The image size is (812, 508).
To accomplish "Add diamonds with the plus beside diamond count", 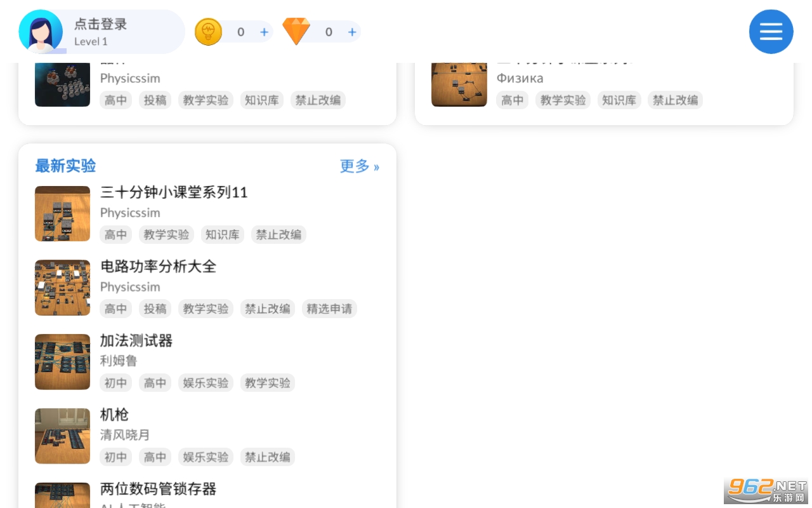I will click(x=351, y=32).
